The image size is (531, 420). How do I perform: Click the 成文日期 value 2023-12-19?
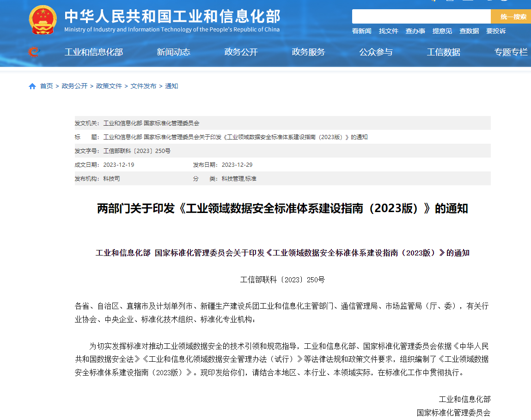(119, 164)
